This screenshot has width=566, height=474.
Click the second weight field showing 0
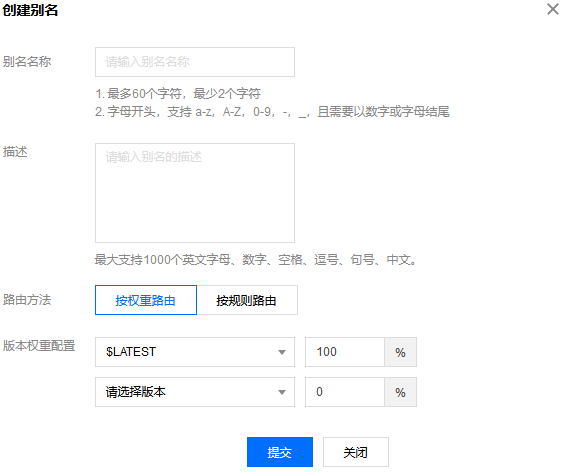(345, 392)
